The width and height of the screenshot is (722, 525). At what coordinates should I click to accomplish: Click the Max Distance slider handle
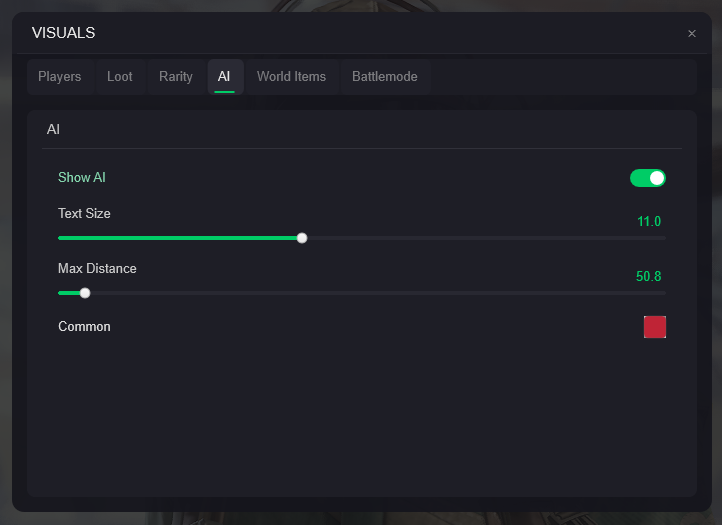tap(85, 293)
